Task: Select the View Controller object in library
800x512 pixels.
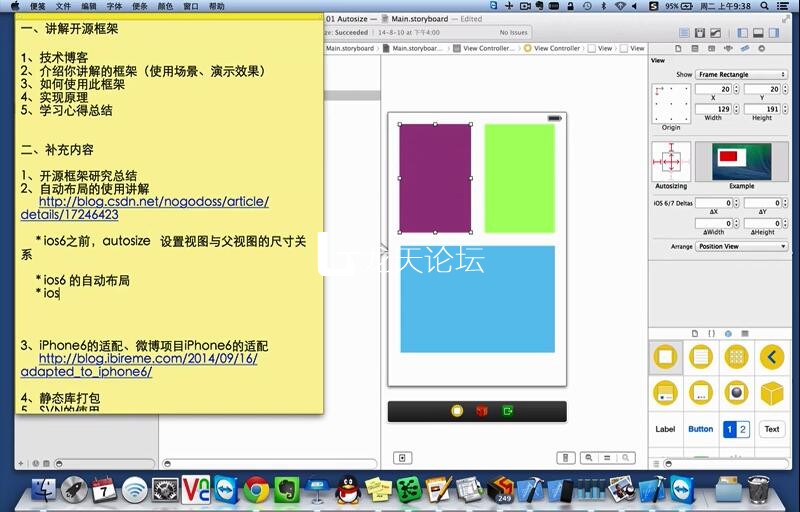Action: (665, 356)
